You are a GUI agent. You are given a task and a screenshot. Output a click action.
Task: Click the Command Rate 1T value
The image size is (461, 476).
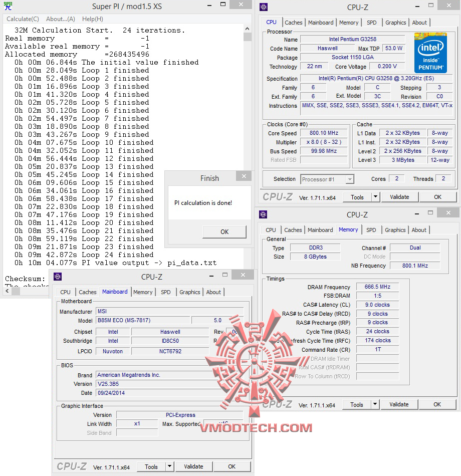click(377, 349)
